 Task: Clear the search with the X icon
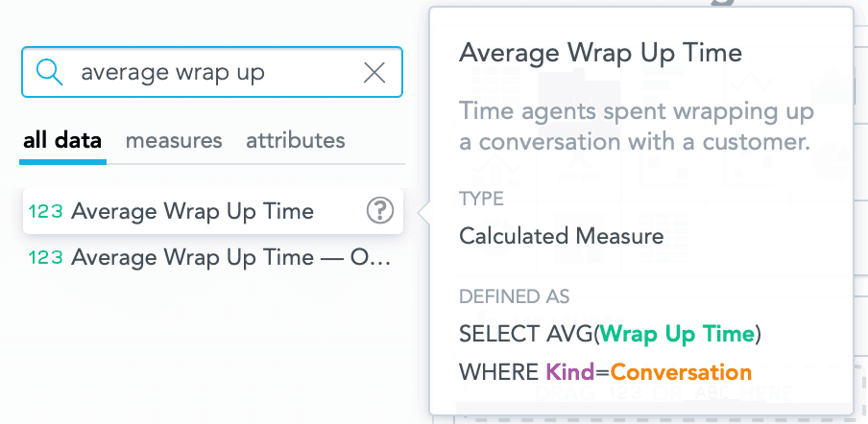(374, 72)
